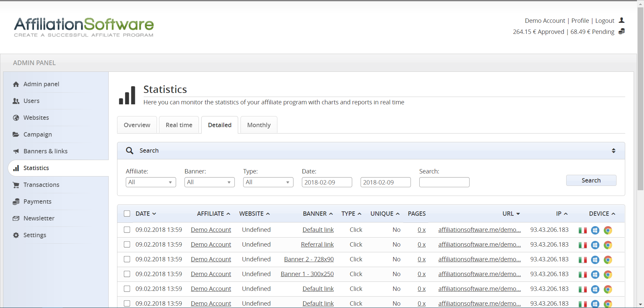Sort table by URL column

coord(511,214)
